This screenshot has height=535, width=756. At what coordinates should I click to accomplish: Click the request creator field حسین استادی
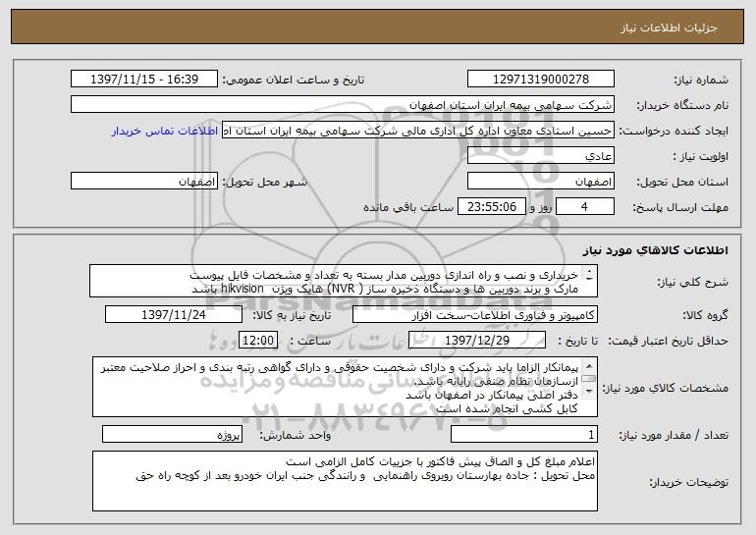pyautogui.click(x=418, y=131)
